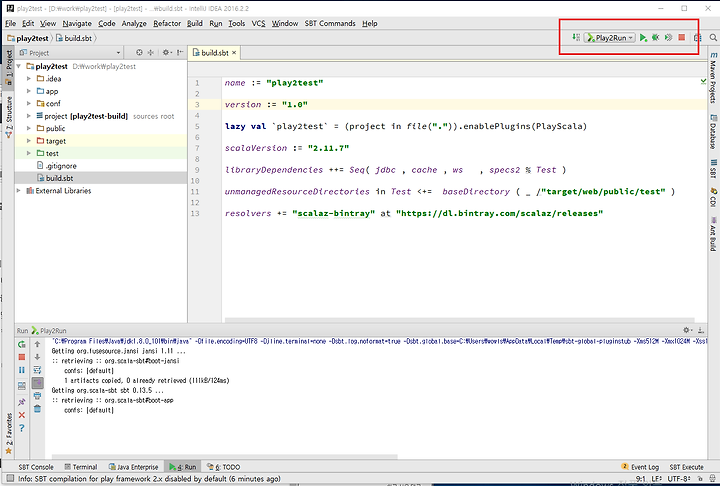Expand External Libraries node

click(19, 190)
